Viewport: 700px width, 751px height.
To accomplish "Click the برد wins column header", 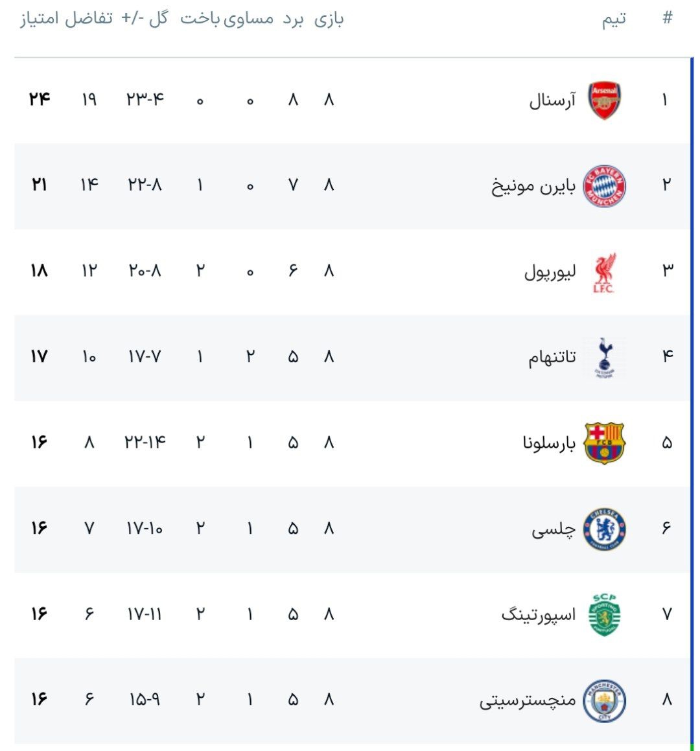I will coord(293,19).
